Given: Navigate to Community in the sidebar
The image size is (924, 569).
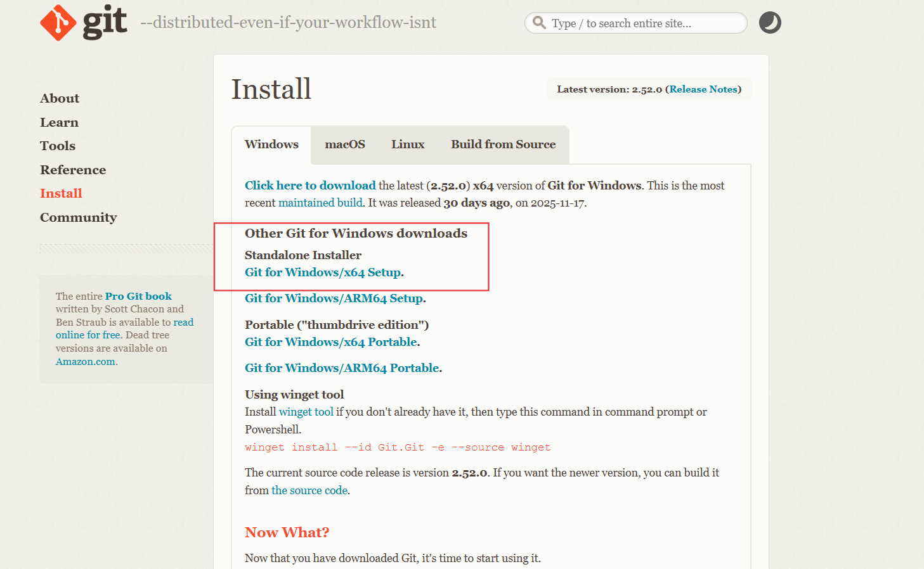Looking at the screenshot, I should (x=78, y=217).
